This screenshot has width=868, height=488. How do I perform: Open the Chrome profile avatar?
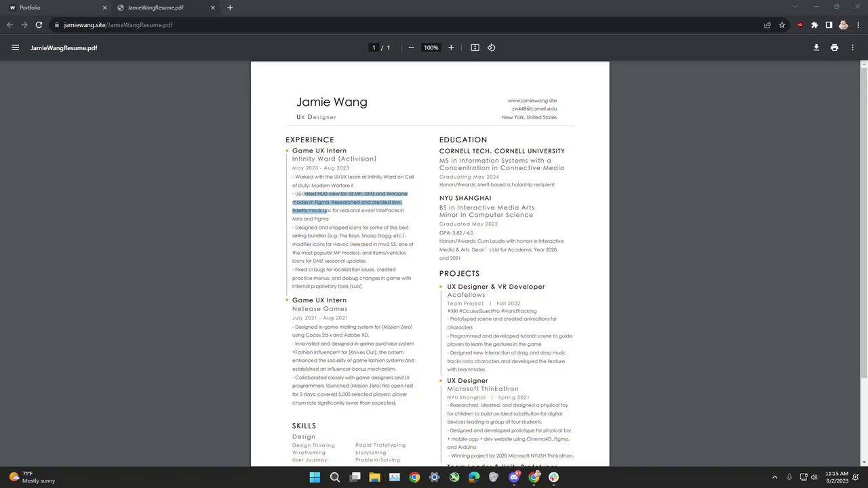tap(844, 25)
